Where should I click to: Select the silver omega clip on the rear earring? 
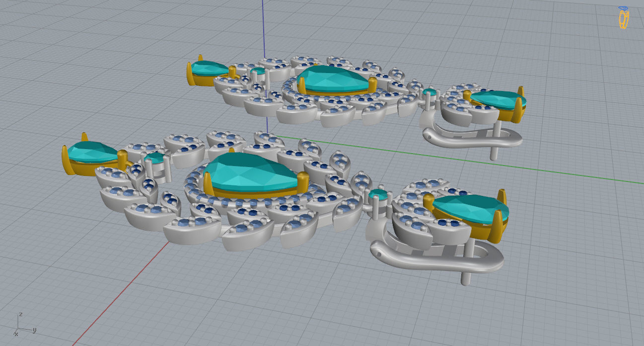coord(472,138)
